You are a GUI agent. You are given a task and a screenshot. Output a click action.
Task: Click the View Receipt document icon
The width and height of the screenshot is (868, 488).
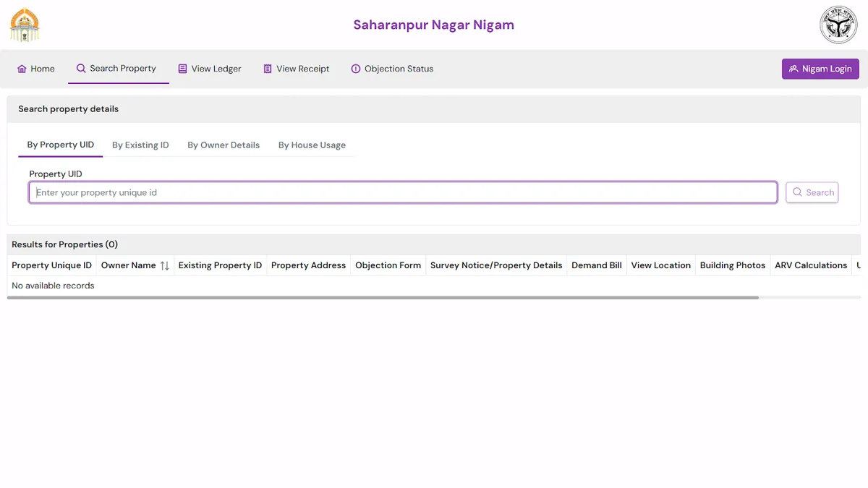pos(268,69)
